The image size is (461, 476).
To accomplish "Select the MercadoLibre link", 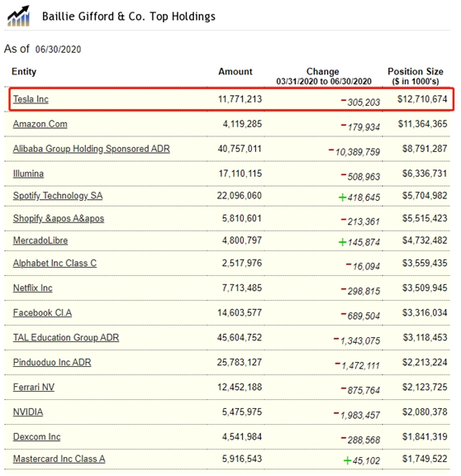I will click(x=40, y=240).
